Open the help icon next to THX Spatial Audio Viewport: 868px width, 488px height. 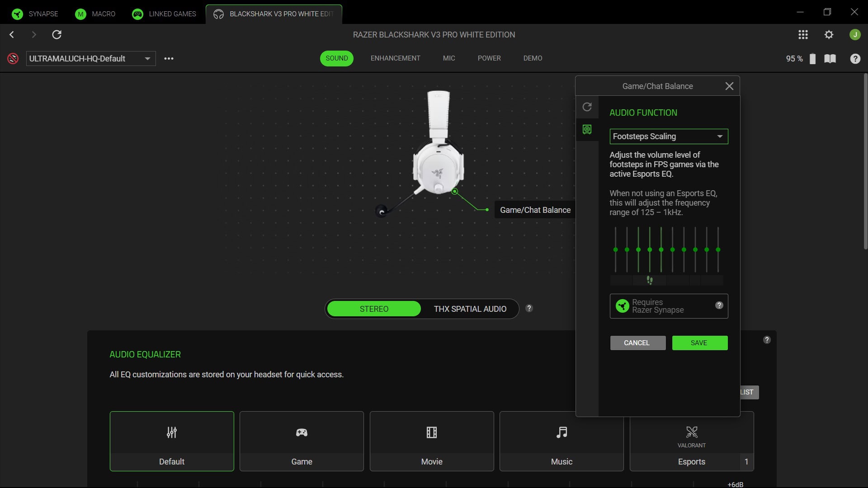click(x=529, y=308)
